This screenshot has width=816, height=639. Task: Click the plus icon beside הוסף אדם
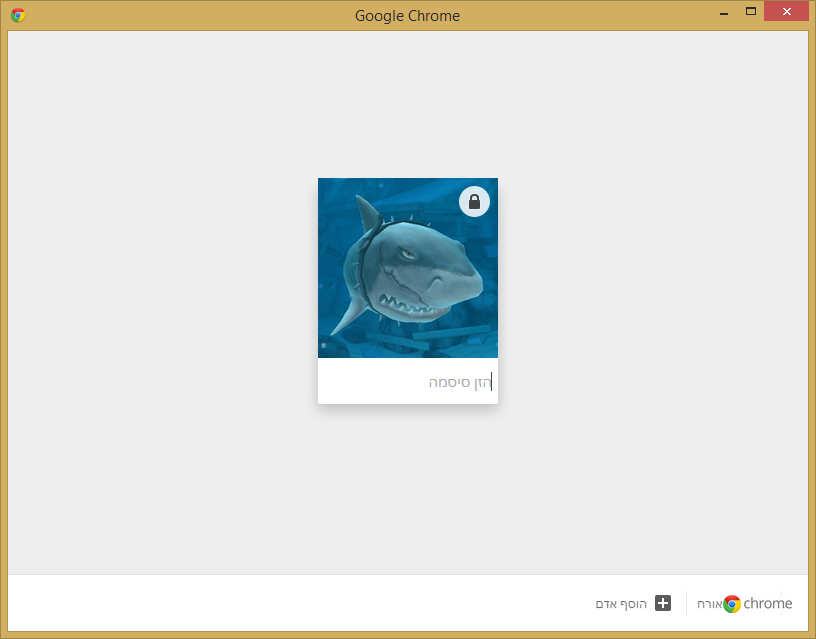[662, 603]
